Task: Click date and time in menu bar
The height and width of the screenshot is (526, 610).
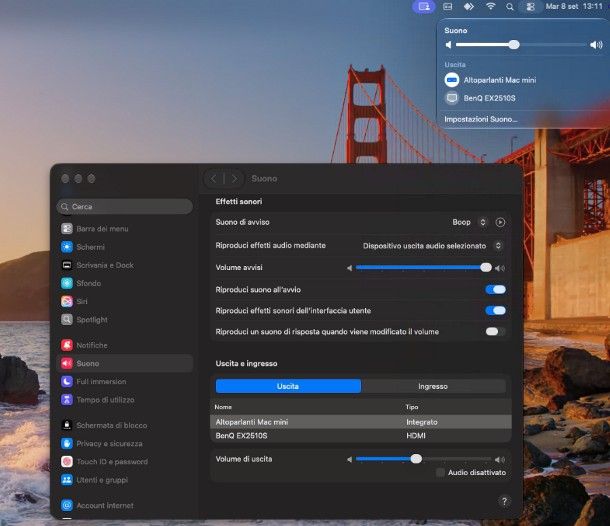Action: coord(573,6)
